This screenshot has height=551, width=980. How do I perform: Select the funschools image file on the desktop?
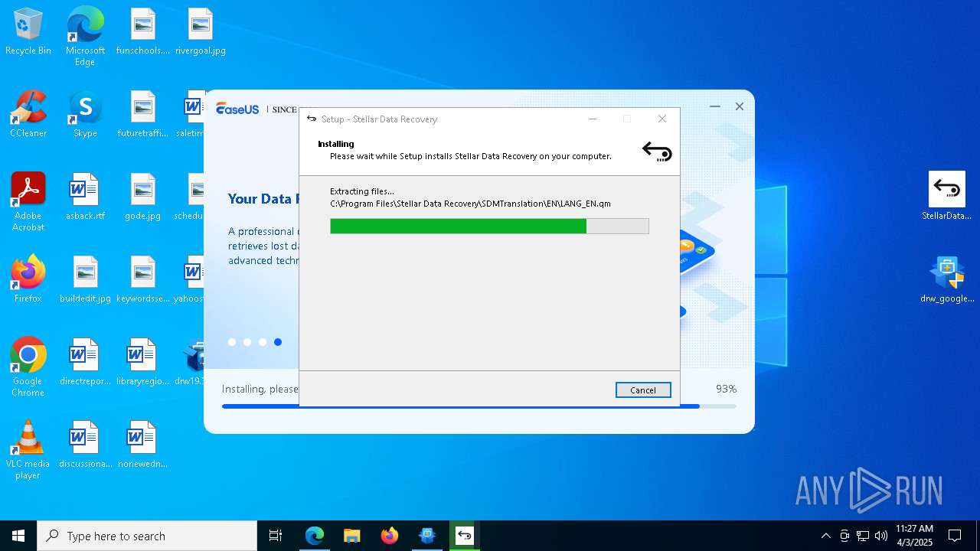pos(142,32)
